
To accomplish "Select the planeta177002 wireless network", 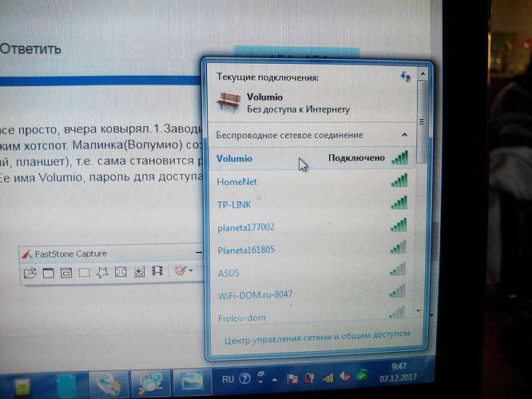I will point(312,227).
